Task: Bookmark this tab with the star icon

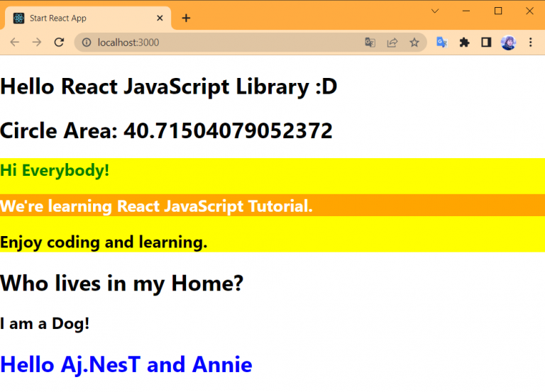Action: (x=414, y=43)
